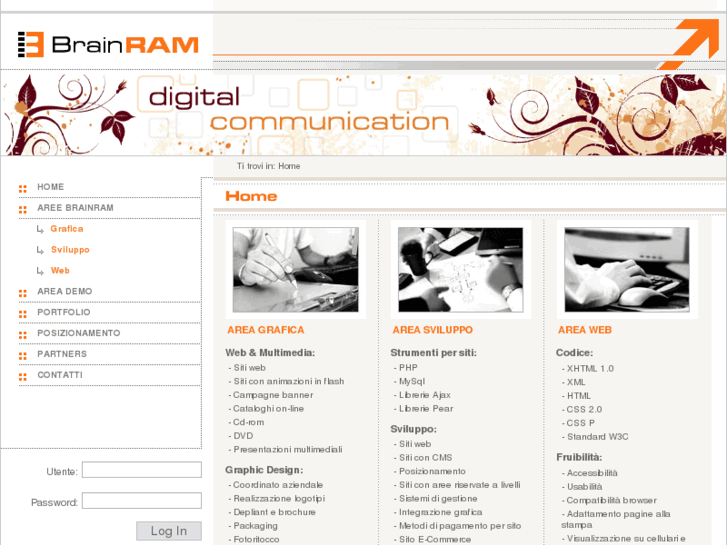Click the 'Usabilità' list item
This screenshot has width=727, height=545.
coord(582,487)
